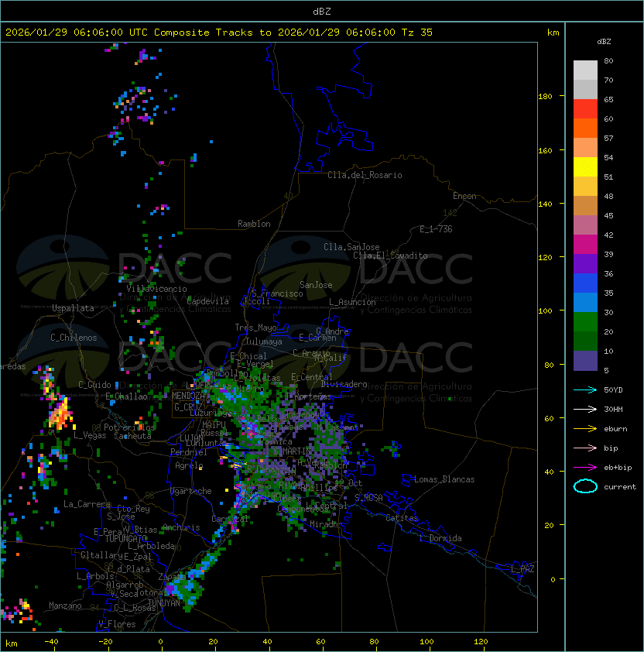This screenshot has width=644, height=652.
Task: Click the 'V_Flores' map label
Action: tap(117, 624)
